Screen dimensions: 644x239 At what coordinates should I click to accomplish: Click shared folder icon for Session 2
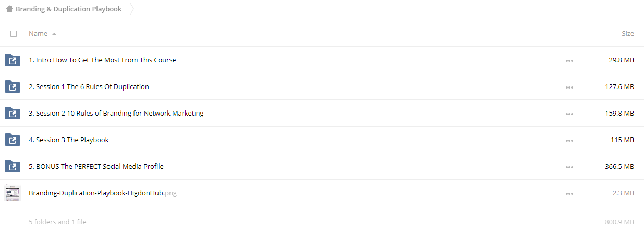13,113
